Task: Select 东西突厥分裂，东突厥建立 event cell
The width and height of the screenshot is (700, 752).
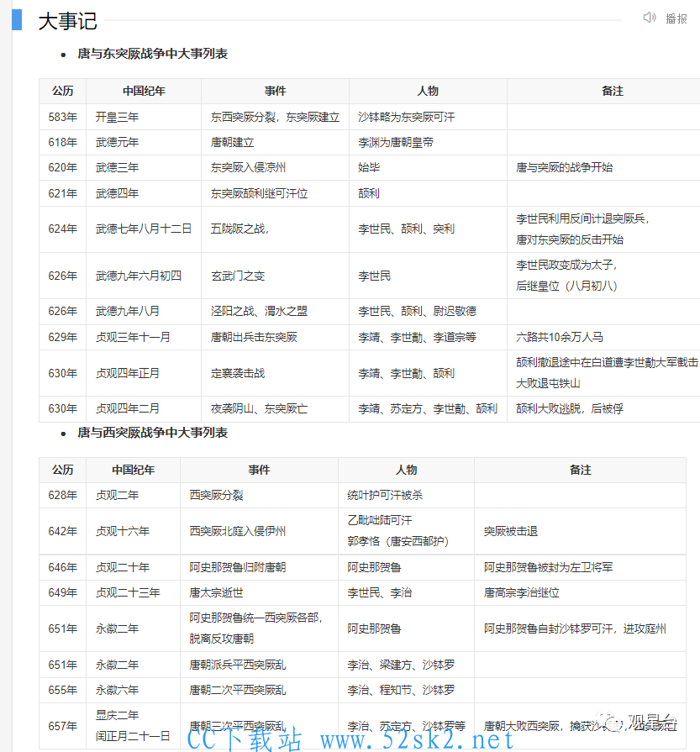Action: coord(276,117)
